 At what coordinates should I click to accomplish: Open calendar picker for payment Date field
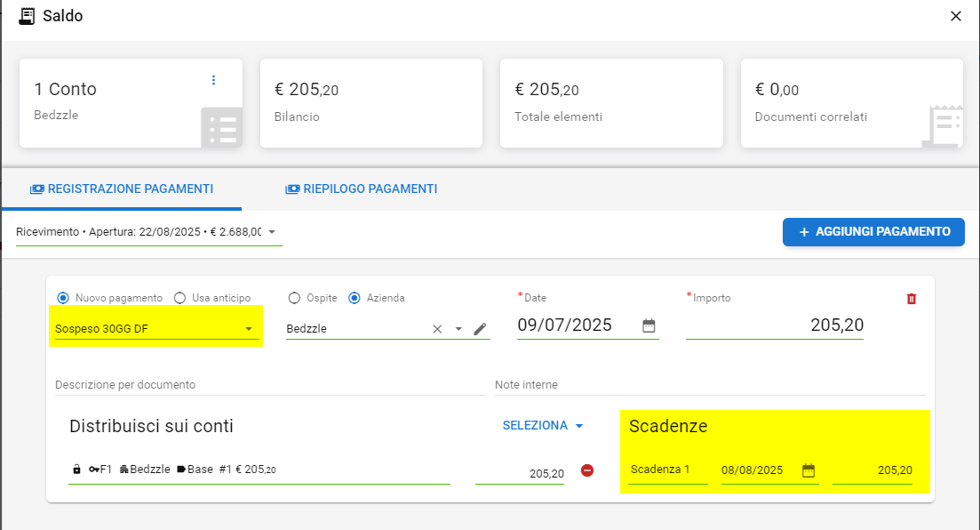[649, 325]
